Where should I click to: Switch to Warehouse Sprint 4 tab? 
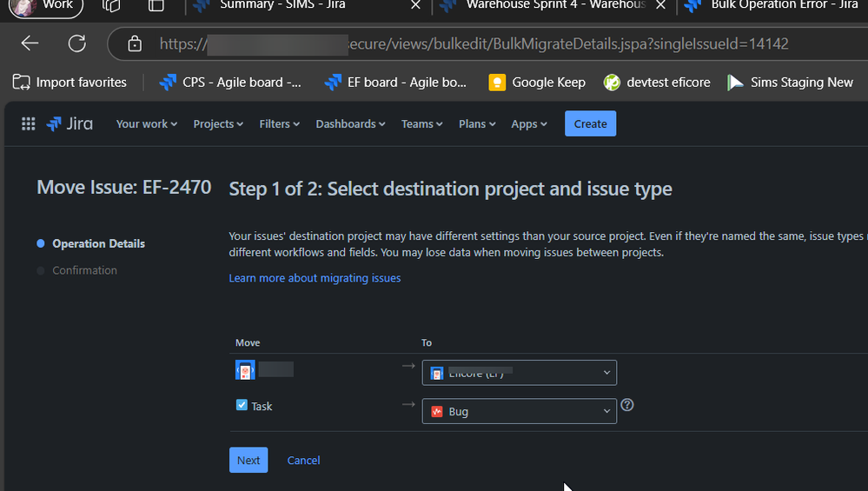pyautogui.click(x=555, y=5)
